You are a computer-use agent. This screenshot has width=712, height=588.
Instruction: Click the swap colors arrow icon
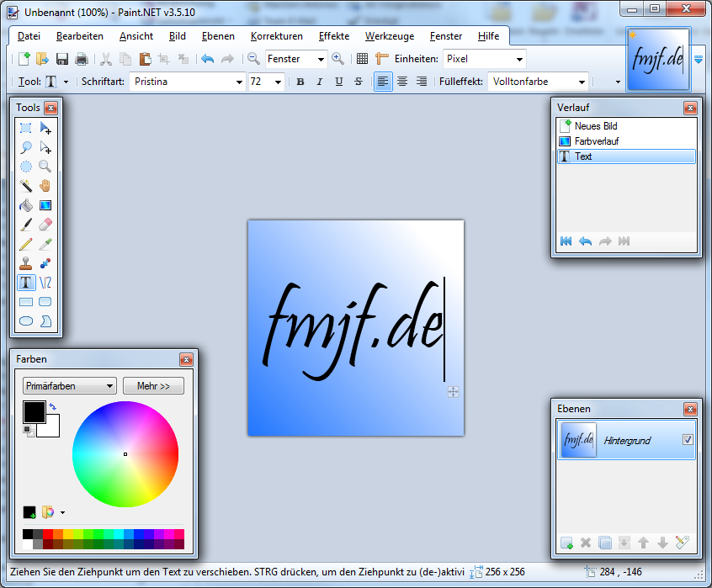coord(53,406)
